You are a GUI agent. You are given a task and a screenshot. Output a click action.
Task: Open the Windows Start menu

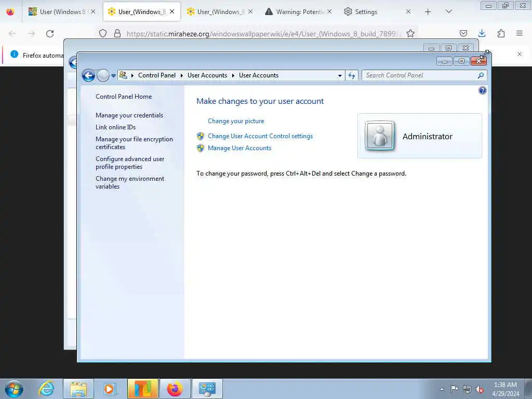click(14, 389)
